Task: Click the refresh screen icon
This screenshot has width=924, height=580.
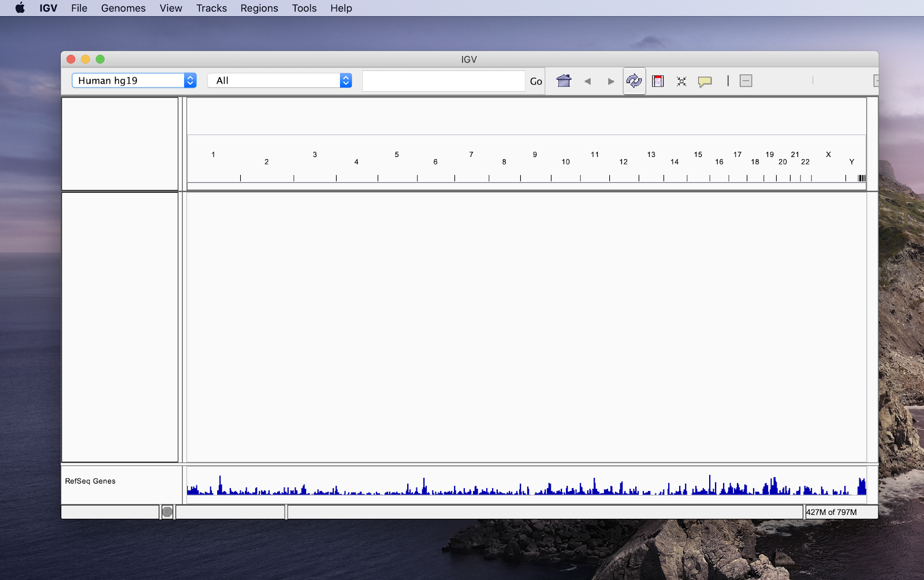Action: (x=634, y=81)
